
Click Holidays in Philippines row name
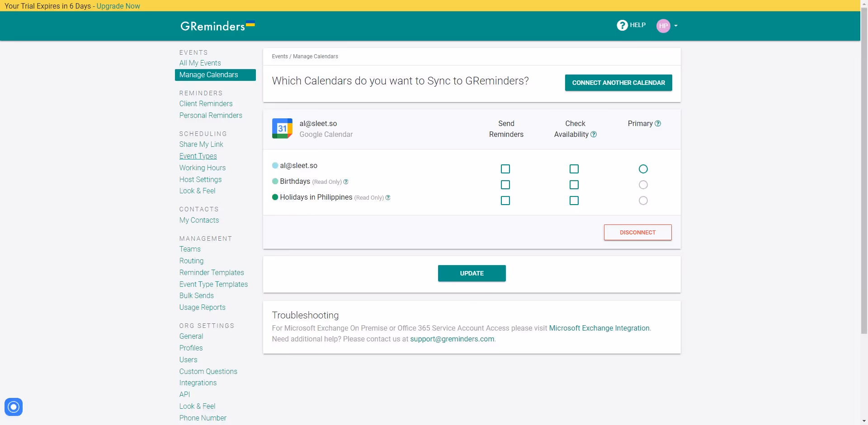[316, 197]
